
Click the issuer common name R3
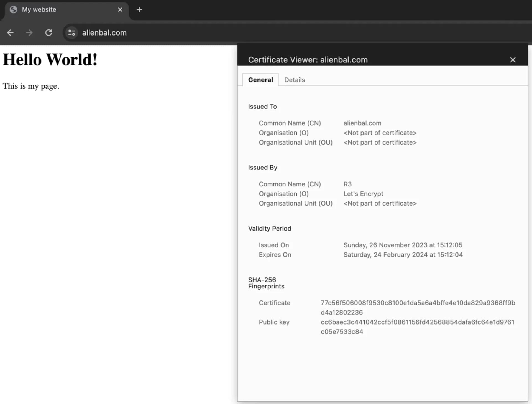tap(347, 184)
